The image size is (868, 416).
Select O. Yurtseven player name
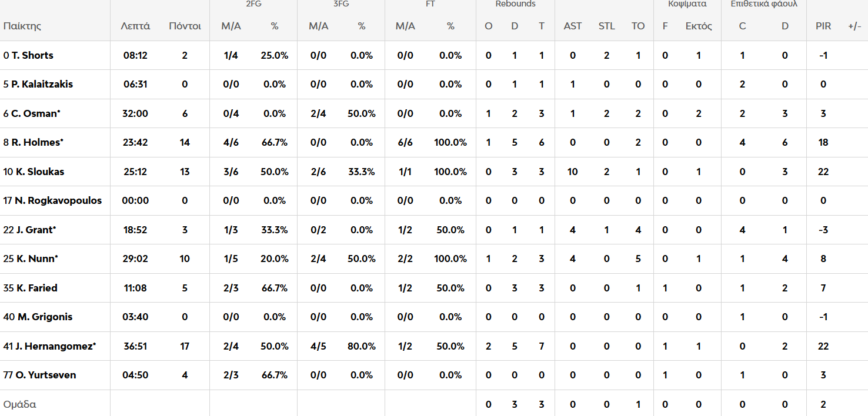[x=45, y=375]
